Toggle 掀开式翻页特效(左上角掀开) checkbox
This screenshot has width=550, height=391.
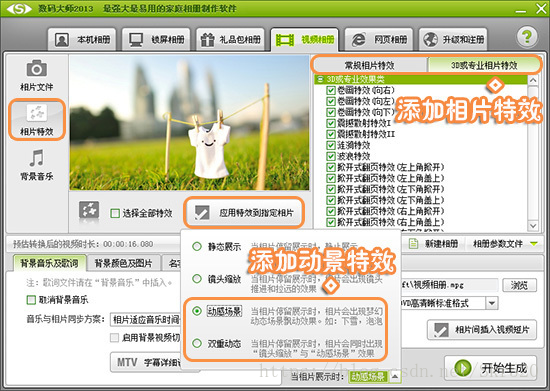pos(330,167)
